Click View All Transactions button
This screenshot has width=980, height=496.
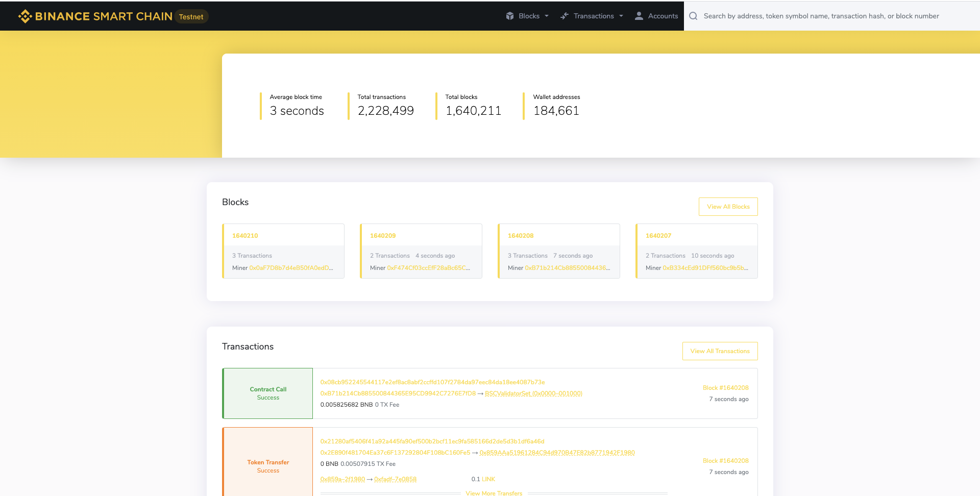point(720,351)
